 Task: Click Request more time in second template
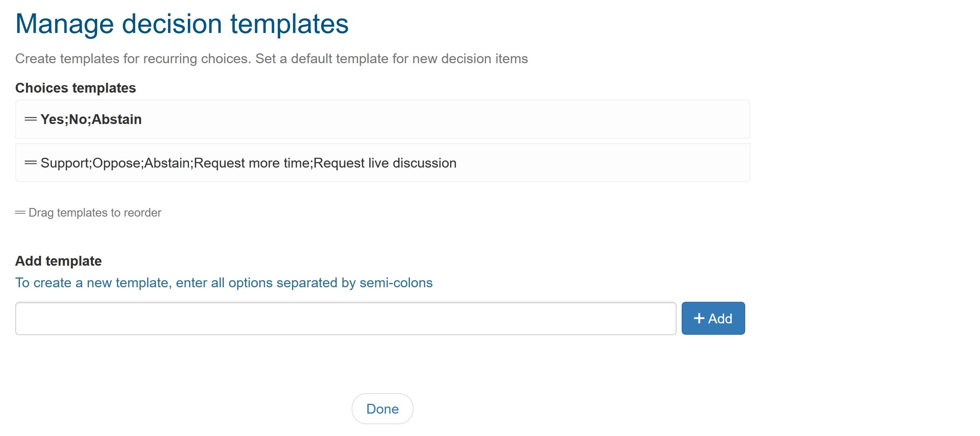[252, 163]
